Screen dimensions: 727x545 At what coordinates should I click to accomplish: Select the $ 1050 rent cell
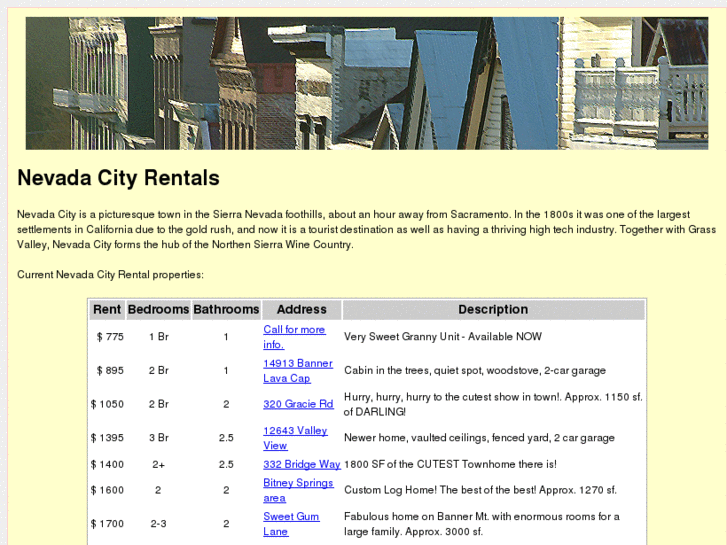[107, 404]
